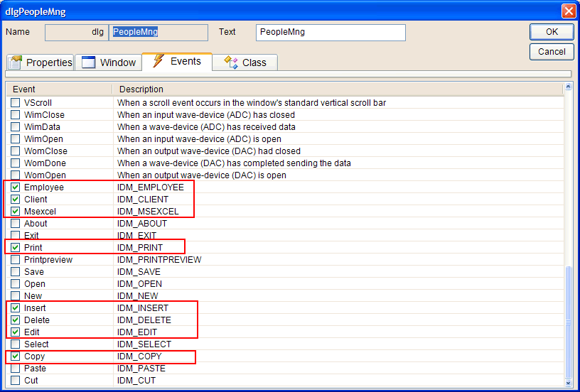Screen dimensions: 580x392
Task: Uncheck the Insert event checkbox
Action: tap(15, 307)
